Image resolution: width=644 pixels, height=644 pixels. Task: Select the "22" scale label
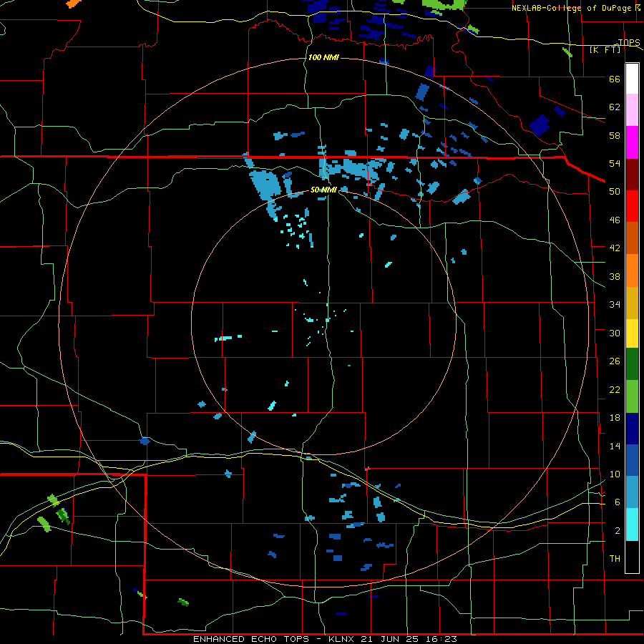[x=615, y=390]
